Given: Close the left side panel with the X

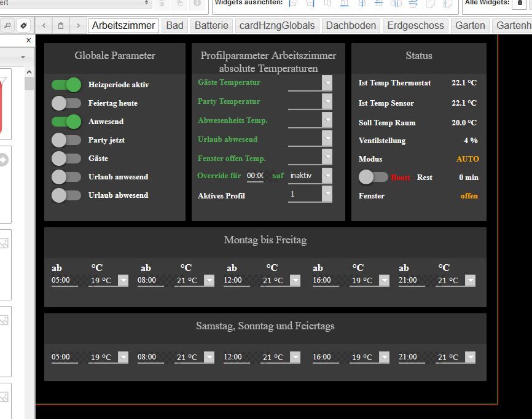Looking at the screenshot, I should (29, 40).
